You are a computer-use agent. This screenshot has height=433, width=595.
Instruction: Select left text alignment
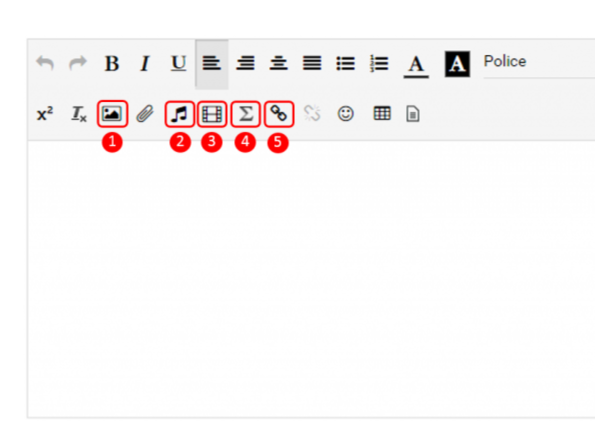coord(212,63)
